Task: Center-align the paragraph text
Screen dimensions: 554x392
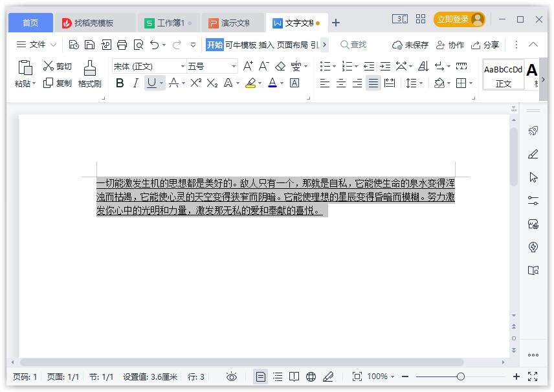Action: [x=341, y=83]
